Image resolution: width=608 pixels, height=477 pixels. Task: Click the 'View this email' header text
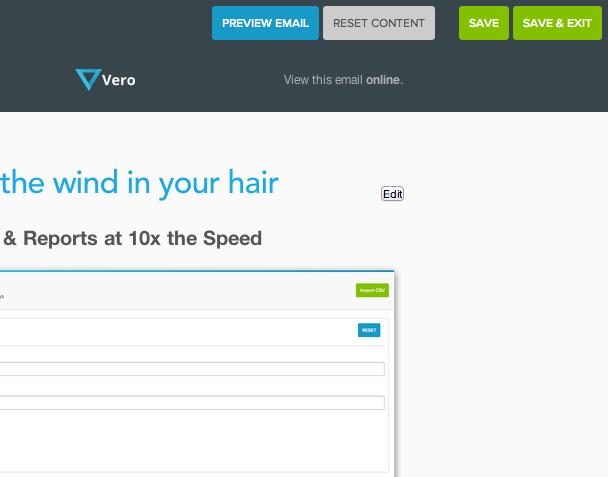[x=323, y=80]
